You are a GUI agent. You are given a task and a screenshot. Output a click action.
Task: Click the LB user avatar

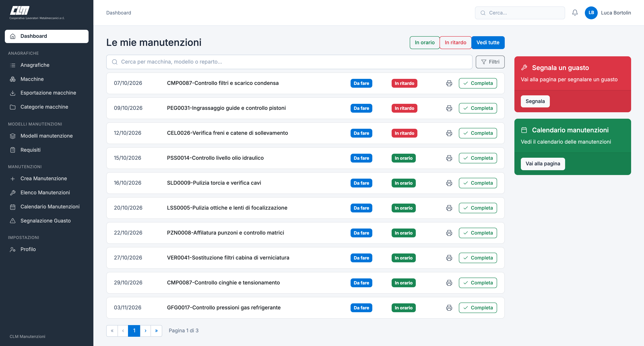[591, 13]
